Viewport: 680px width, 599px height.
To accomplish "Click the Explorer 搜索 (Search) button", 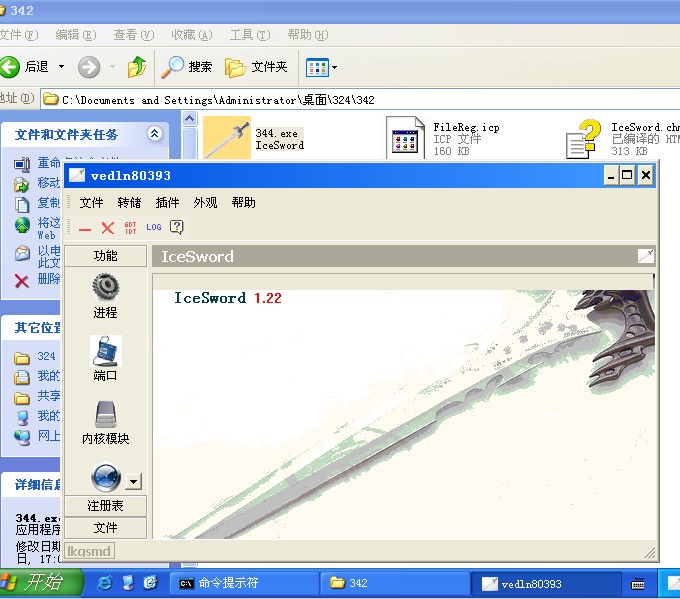I will (x=186, y=67).
